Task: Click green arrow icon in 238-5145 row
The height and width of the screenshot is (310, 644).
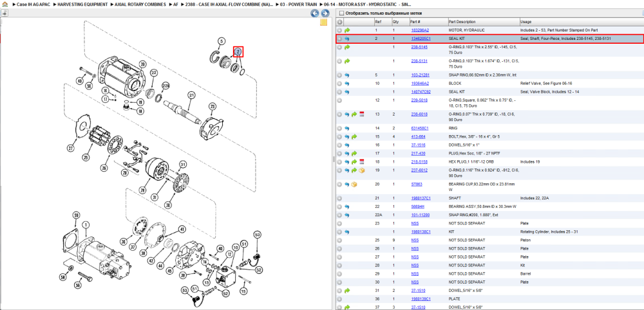Action: point(347,47)
